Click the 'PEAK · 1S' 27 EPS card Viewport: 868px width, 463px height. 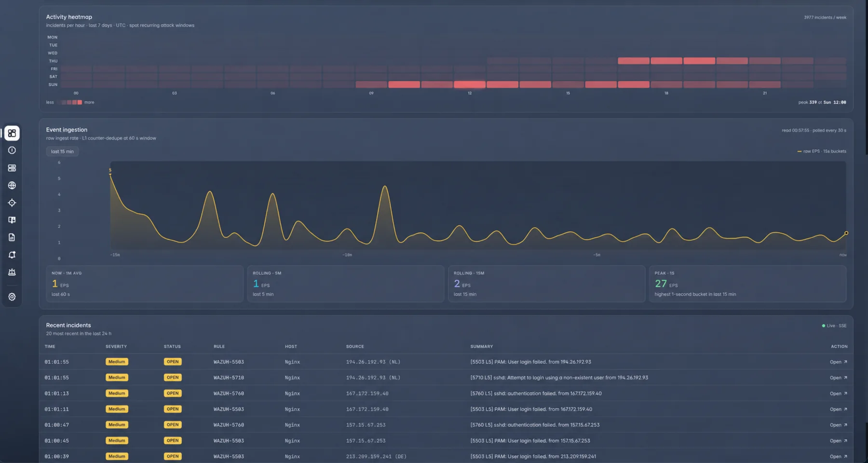747,284
